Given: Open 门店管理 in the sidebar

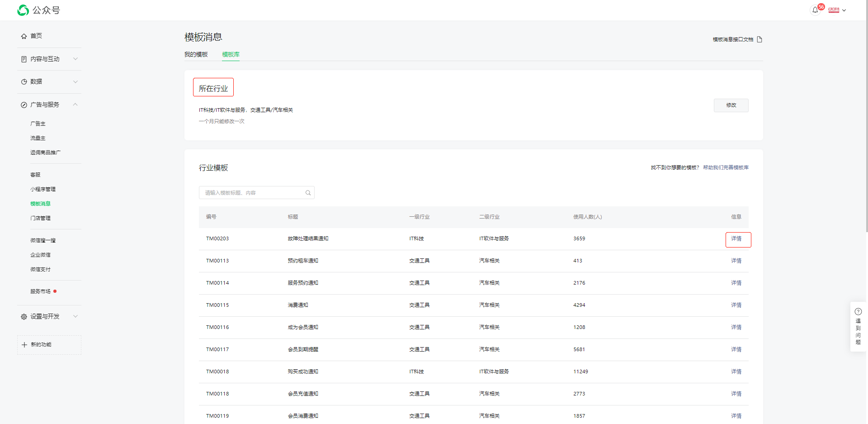Looking at the screenshot, I should coord(40,218).
